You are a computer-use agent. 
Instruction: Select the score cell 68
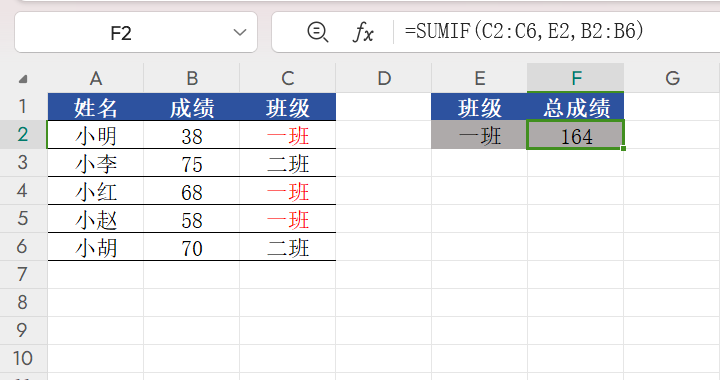191,191
